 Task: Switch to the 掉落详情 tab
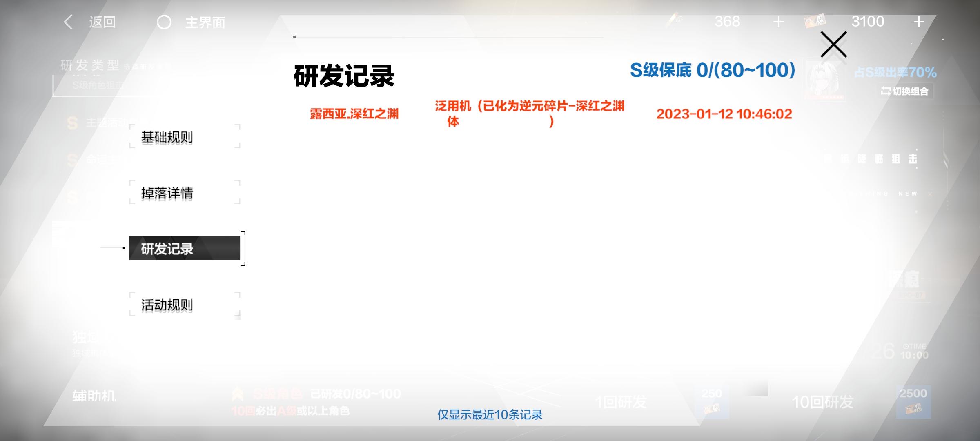(185, 192)
